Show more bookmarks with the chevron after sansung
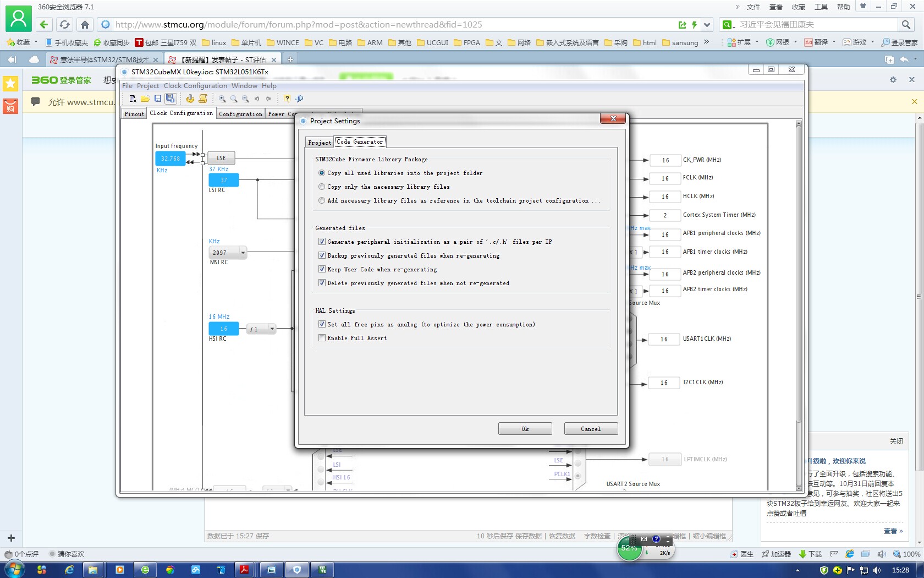Screen dimensions: 924x578 click(x=706, y=42)
